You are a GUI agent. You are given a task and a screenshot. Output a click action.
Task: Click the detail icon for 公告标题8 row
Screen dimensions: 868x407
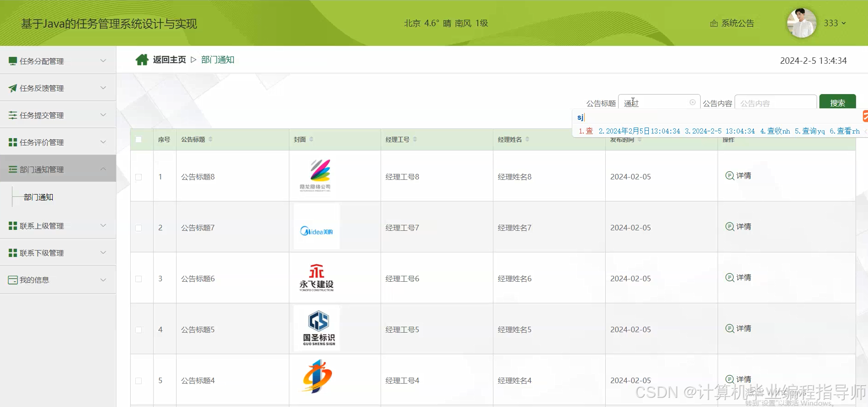pyautogui.click(x=730, y=175)
